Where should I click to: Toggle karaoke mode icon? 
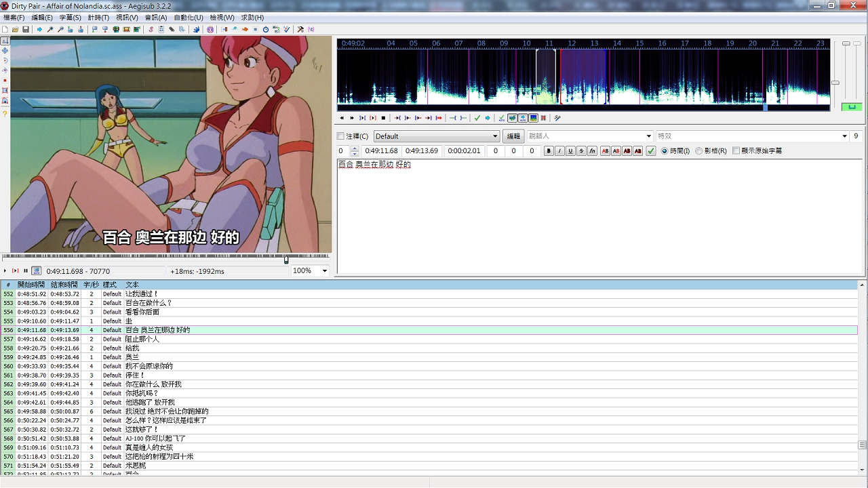coord(543,118)
